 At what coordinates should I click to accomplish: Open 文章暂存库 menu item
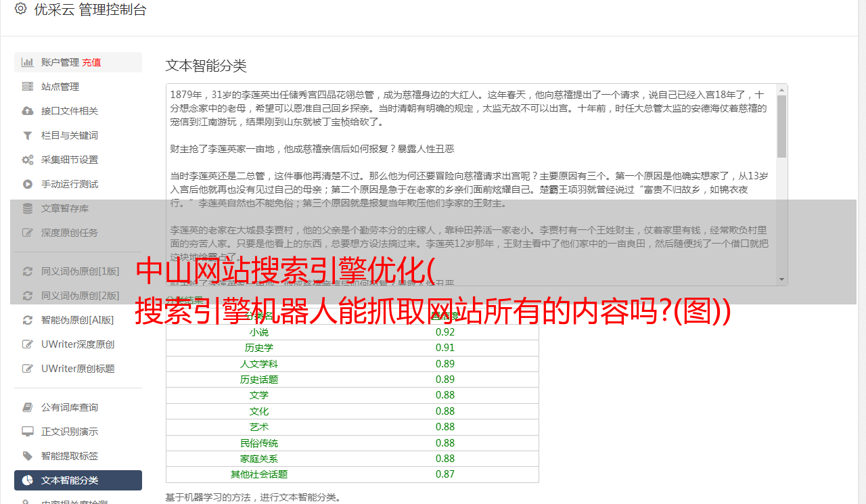(78, 208)
